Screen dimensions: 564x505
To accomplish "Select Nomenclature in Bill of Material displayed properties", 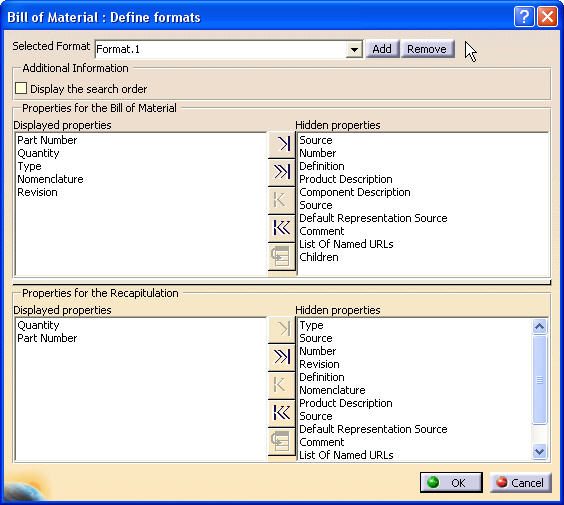I will click(x=50, y=179).
